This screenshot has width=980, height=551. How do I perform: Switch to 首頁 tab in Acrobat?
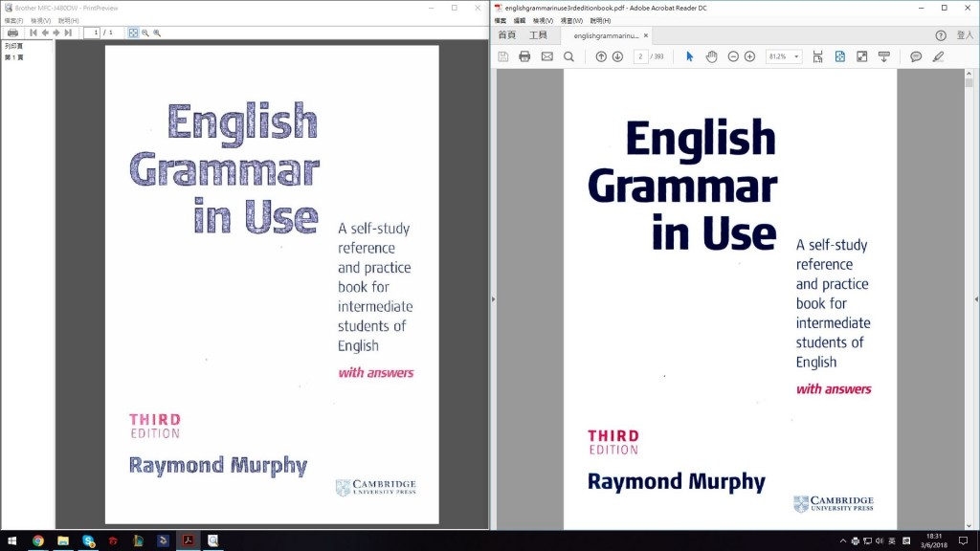(x=507, y=35)
